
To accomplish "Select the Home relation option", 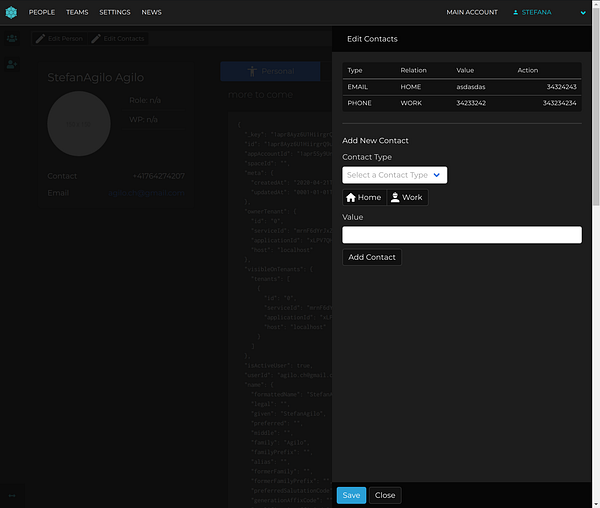I will 364,198.
